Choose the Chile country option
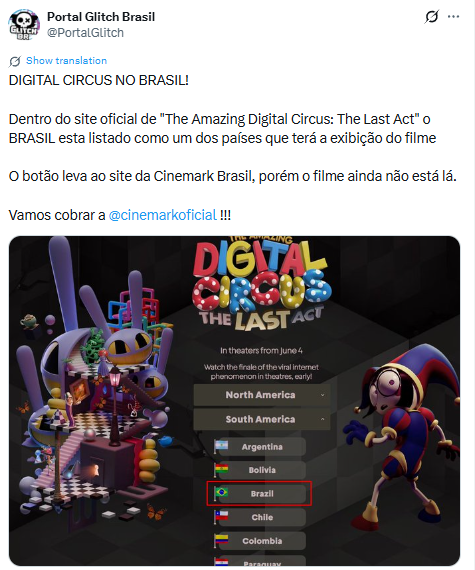The height and width of the screenshot is (570, 475). pos(262,517)
